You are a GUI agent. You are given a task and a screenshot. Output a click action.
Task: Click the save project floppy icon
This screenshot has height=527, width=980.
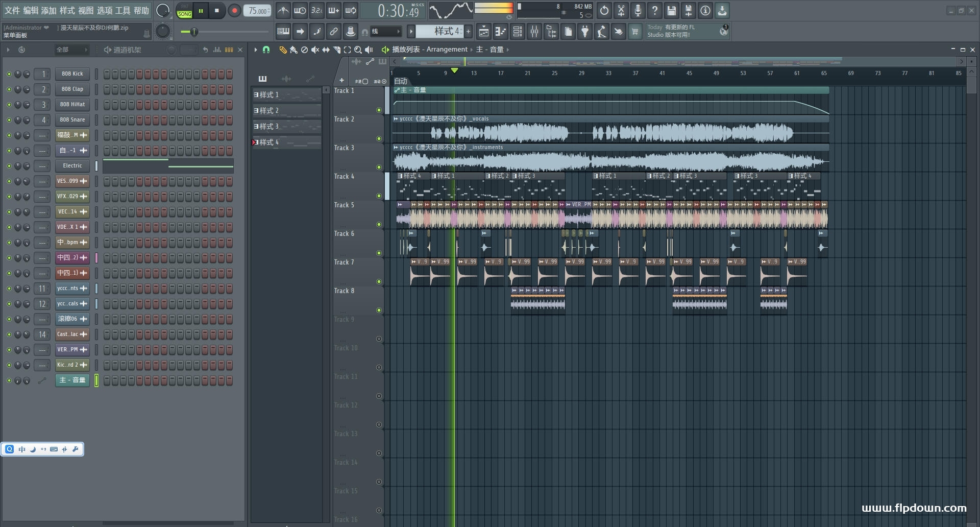pos(671,10)
